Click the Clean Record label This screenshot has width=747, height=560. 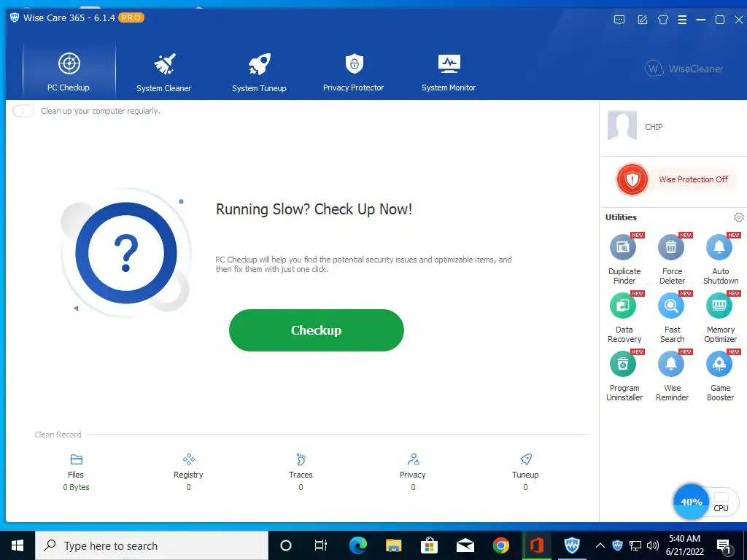point(58,435)
